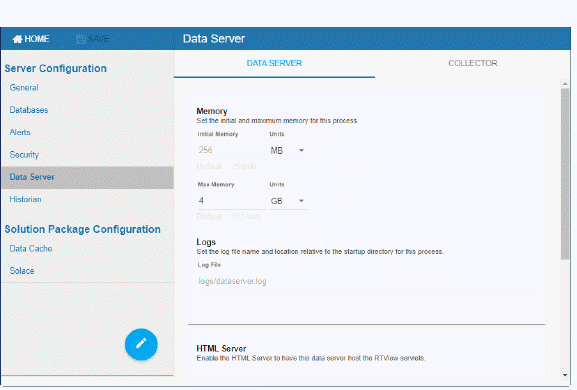Click the HOME house icon
The image size is (577, 390).
click(x=17, y=39)
